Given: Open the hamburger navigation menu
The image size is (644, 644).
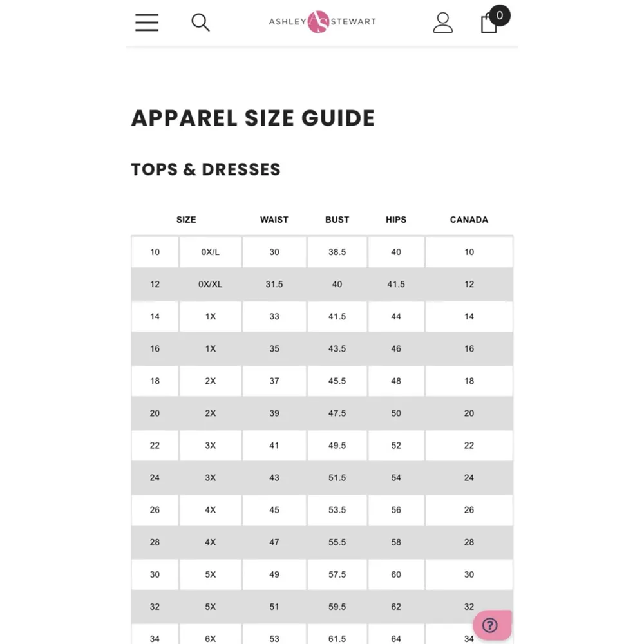Looking at the screenshot, I should coord(147,23).
